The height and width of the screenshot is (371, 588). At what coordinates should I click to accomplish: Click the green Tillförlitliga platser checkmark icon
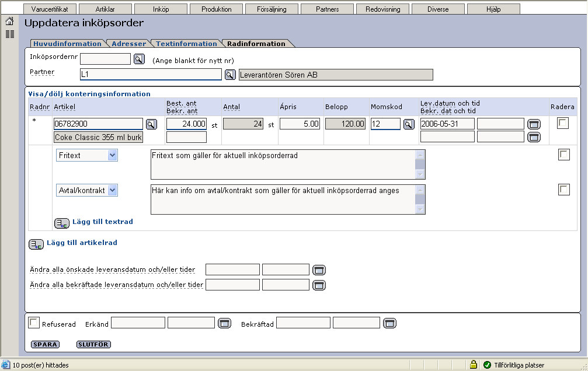pyautogui.click(x=487, y=365)
